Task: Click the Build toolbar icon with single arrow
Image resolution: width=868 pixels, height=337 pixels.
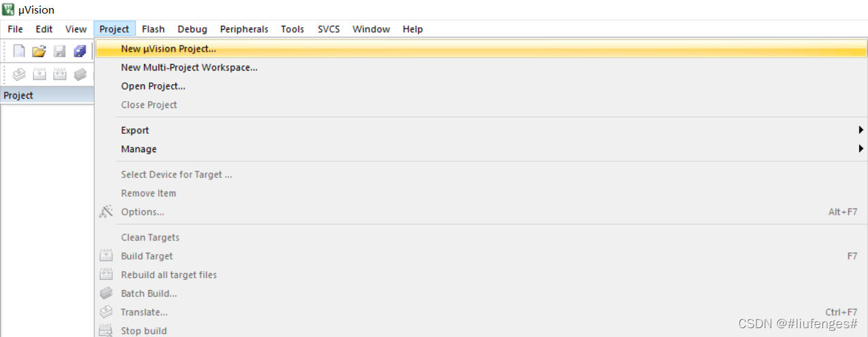Action: coord(39,75)
